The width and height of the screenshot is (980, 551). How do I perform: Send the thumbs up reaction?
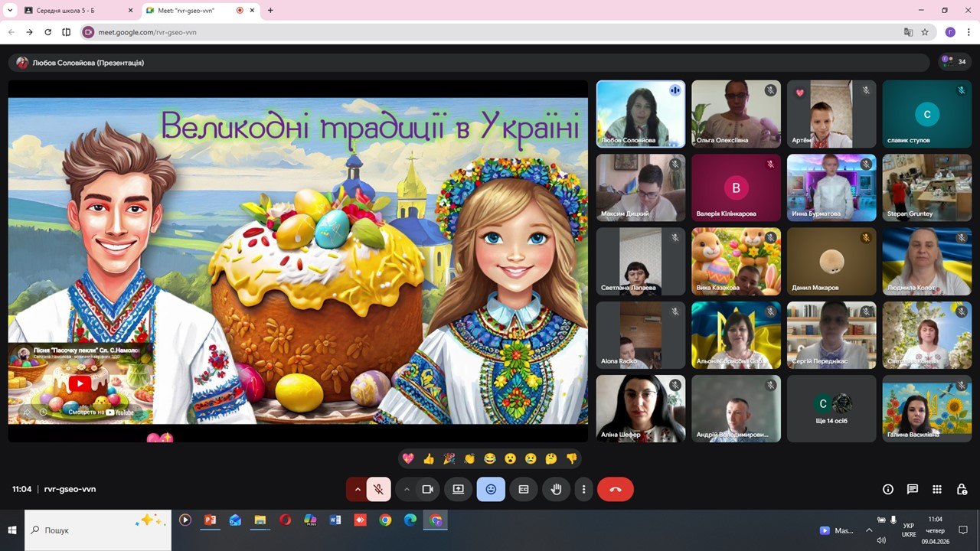pyautogui.click(x=429, y=458)
